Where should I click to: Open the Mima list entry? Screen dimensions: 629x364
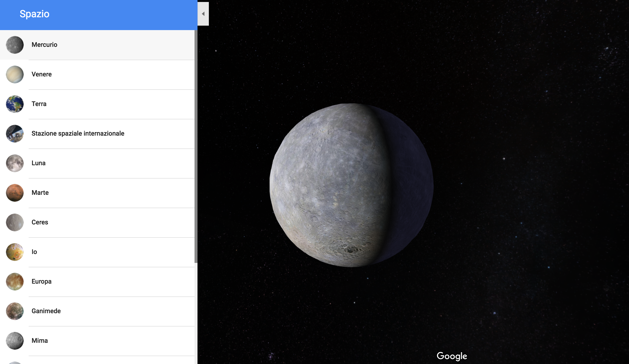click(40, 341)
